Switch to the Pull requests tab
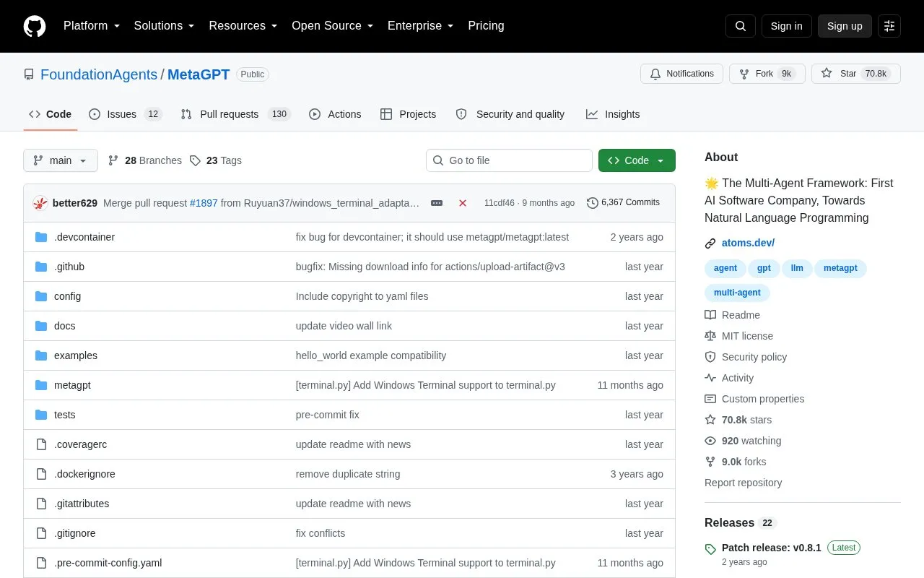This screenshot has width=924, height=578. click(235, 114)
